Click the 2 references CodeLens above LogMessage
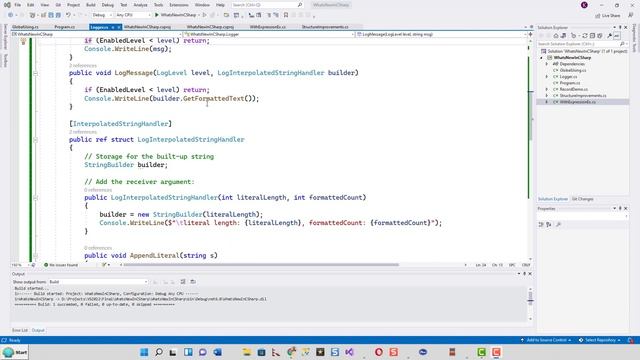Viewport: 640px width, 360px height. point(83,66)
